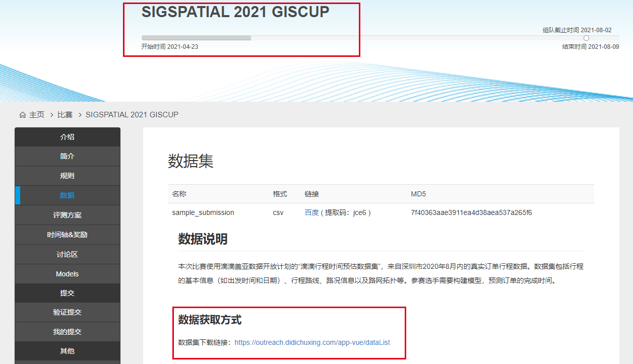
Task: Click the competition timeline progress bar
Action: coord(381,38)
